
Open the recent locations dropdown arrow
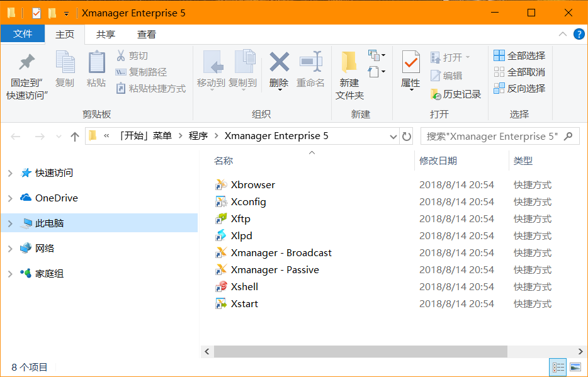coord(59,137)
